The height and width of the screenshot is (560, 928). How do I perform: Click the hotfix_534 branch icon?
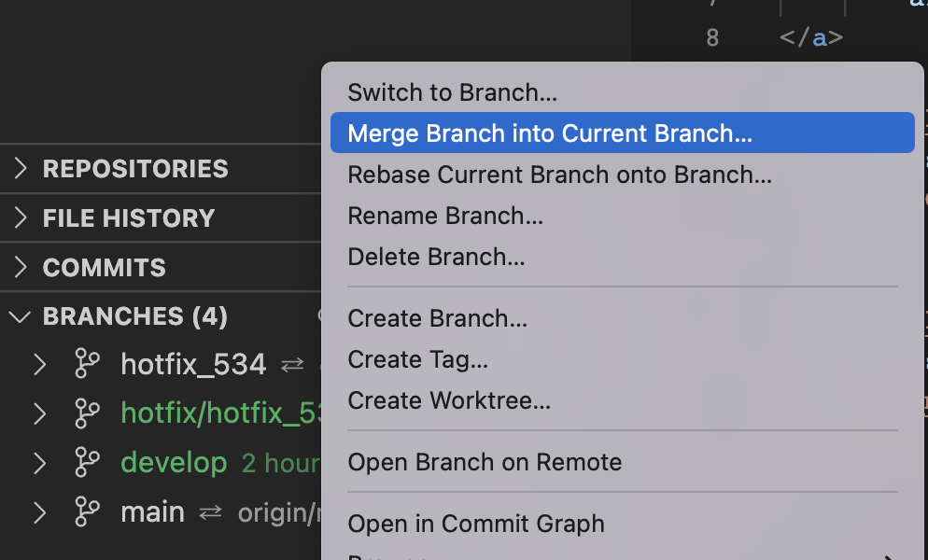tap(87, 363)
